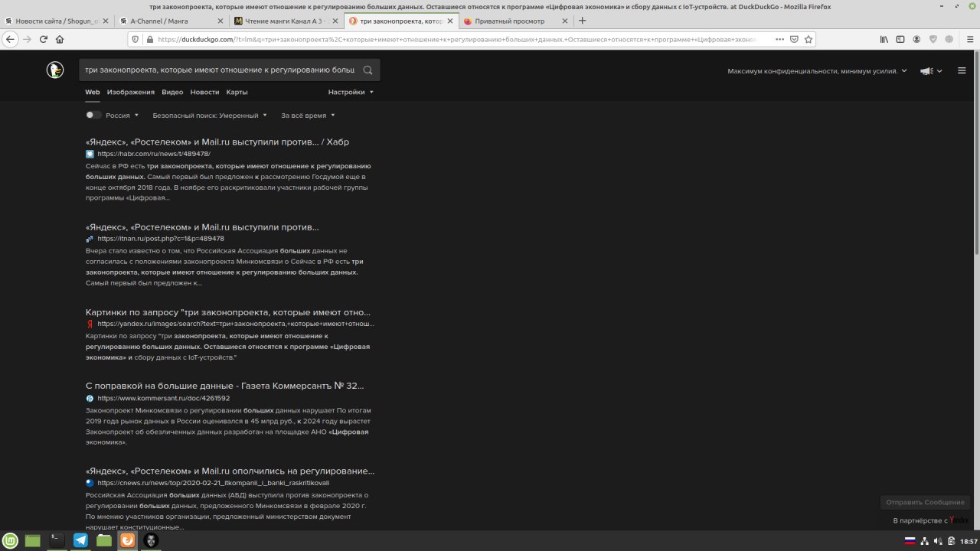
Task: Click the globe extension icon in toolbar
Action: click(949, 39)
